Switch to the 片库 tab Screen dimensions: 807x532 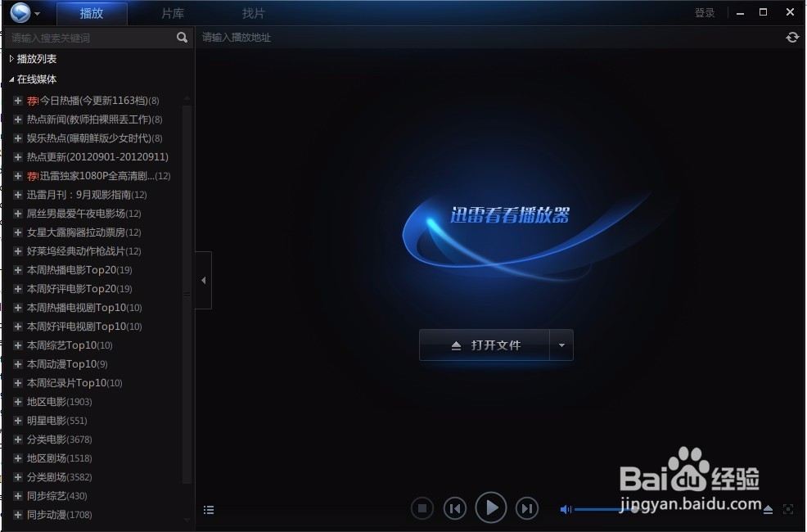[x=173, y=13]
